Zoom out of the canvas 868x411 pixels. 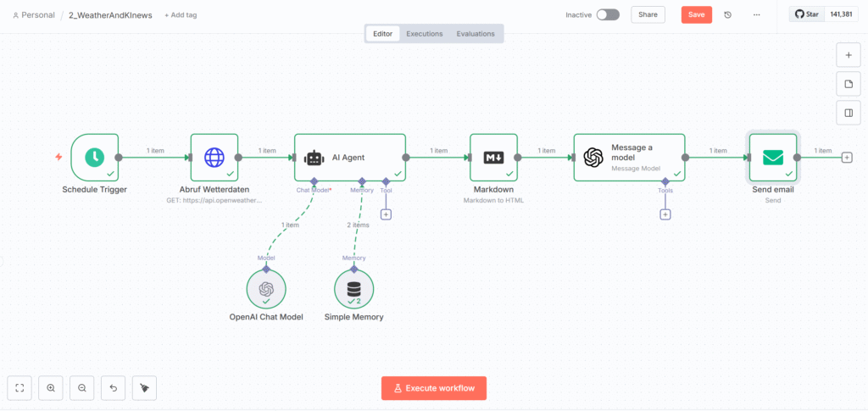click(82, 387)
